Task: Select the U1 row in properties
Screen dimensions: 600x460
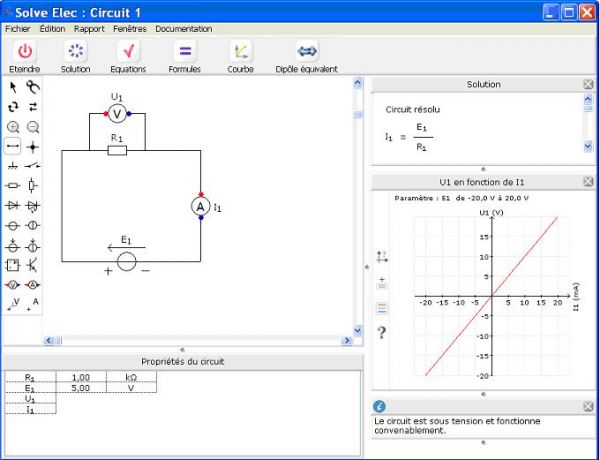Action: [x=30, y=399]
